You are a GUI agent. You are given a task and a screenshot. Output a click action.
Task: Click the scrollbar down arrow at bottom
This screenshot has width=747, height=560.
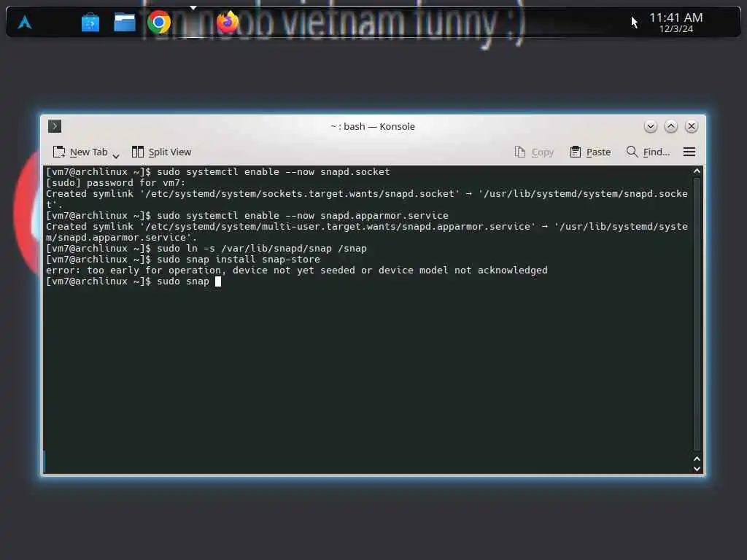(x=697, y=469)
